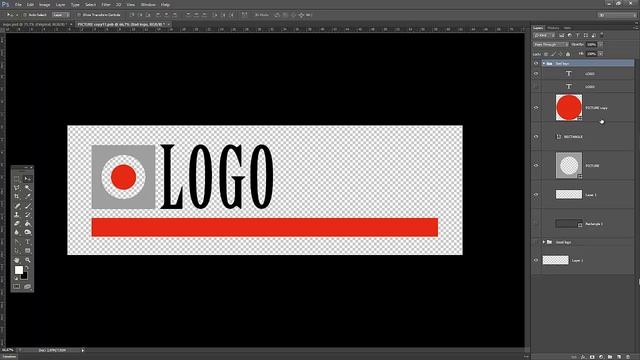Image resolution: width=640 pixels, height=360 pixels.
Task: Collapse the selected Steel logo group
Action: (x=544, y=64)
